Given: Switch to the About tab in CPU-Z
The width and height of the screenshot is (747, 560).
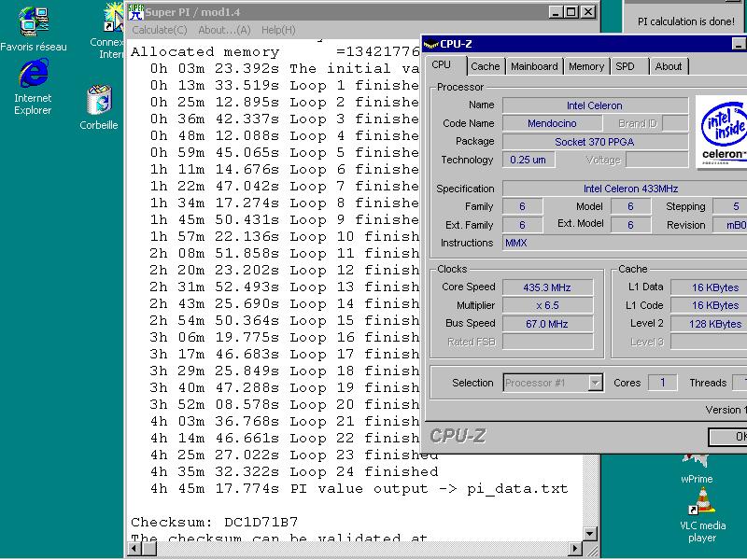Looking at the screenshot, I should (x=669, y=66).
